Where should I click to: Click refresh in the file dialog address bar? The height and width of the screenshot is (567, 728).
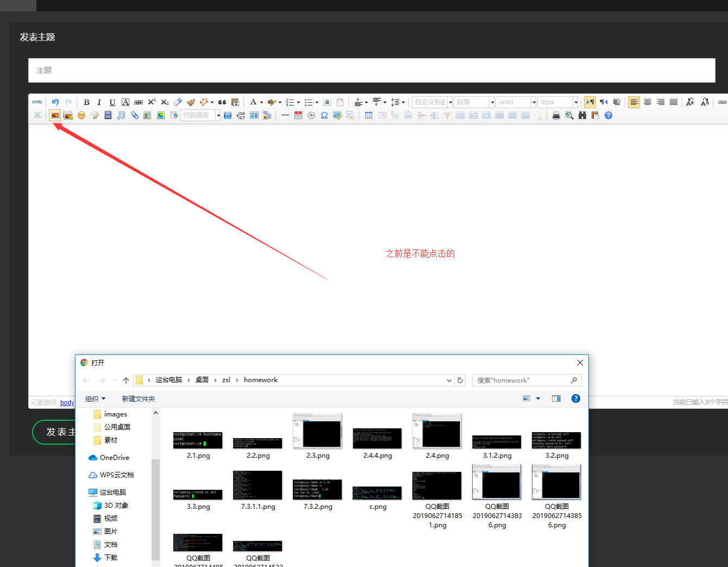[x=460, y=381]
